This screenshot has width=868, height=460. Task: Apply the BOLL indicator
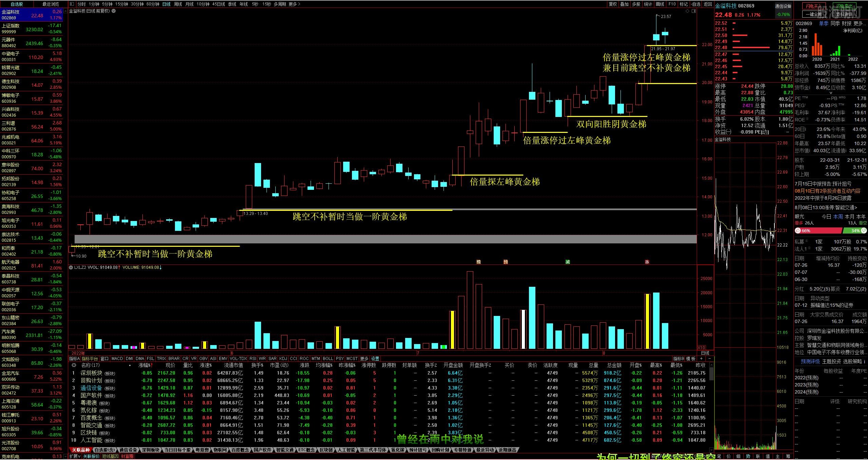[328, 359]
